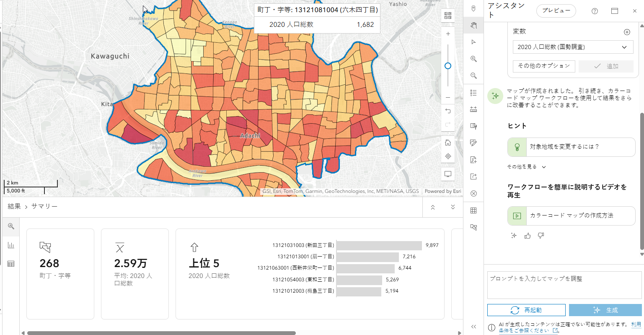Open the style paint roller tool
The image size is (644, 335).
tap(473, 126)
